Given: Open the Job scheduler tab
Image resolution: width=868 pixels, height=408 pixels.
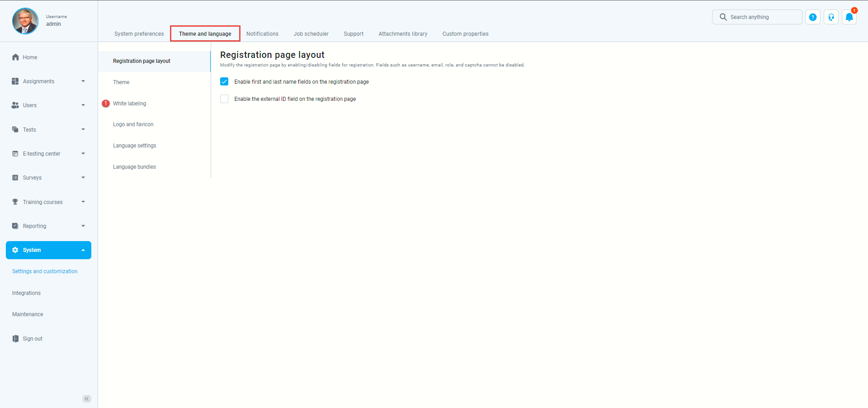Looking at the screenshot, I should tap(311, 34).
